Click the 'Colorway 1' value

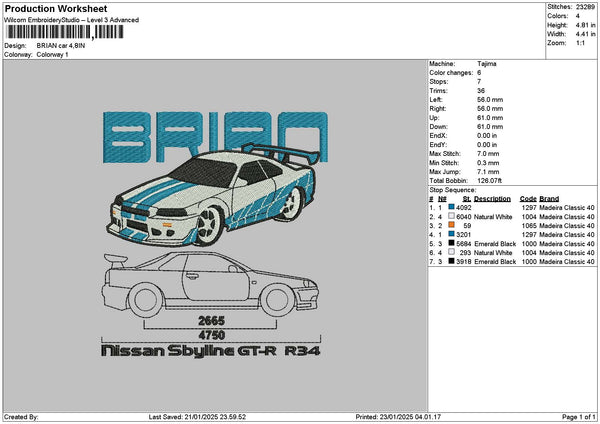click(x=52, y=55)
